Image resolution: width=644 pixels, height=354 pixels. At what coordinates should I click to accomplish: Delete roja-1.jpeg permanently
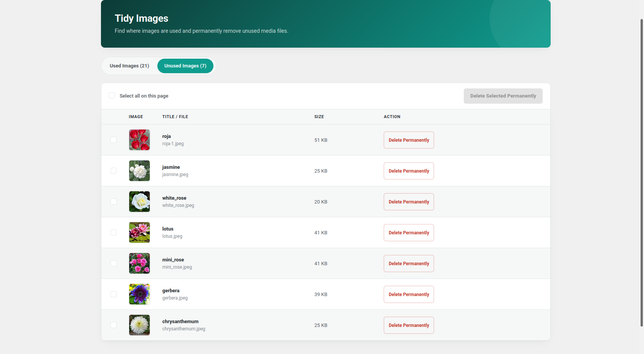pyautogui.click(x=409, y=140)
